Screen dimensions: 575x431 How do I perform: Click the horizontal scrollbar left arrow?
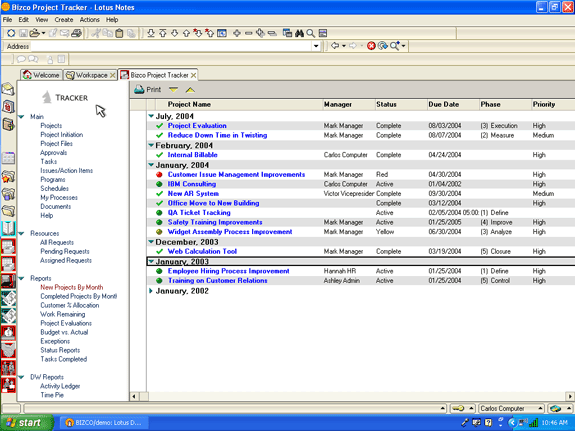[x=134, y=397]
